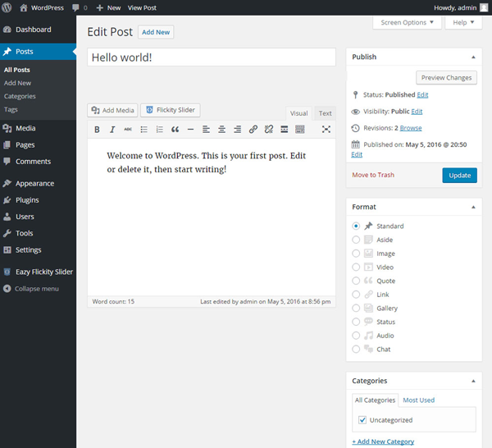This screenshot has height=448, width=492.
Task: Open All Posts in the sidebar
Action: [x=17, y=70]
